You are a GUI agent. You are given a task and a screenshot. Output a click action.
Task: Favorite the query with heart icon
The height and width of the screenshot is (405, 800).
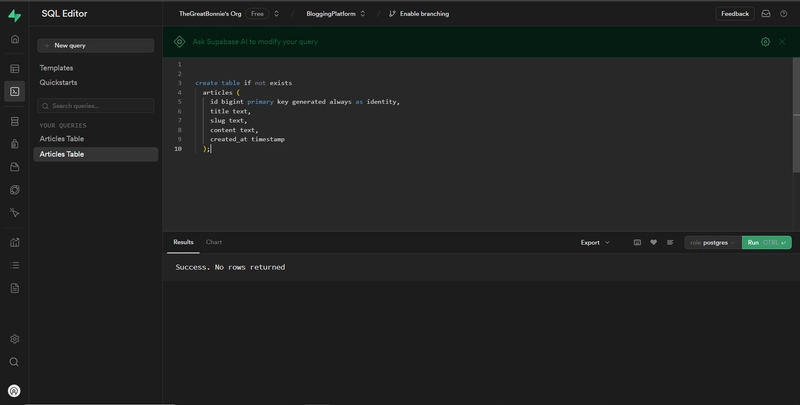click(x=654, y=242)
